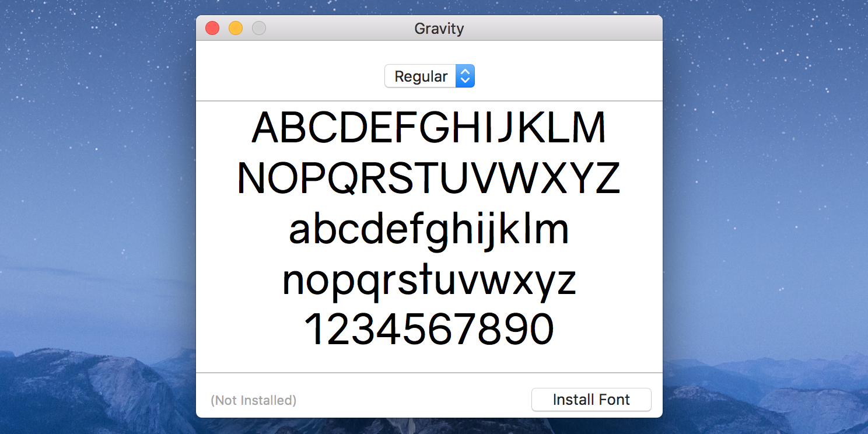Click the '1234567890' numerals row
Image resolution: width=868 pixels, height=434 pixels.
(x=429, y=328)
